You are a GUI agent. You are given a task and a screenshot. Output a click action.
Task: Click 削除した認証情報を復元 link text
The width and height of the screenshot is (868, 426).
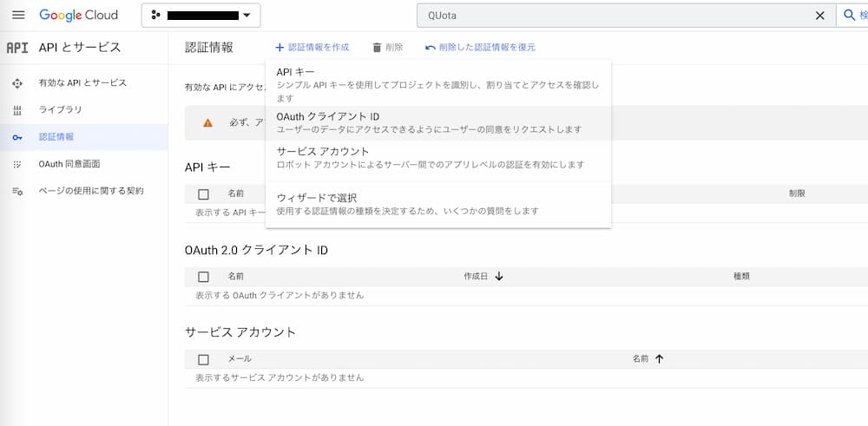(x=487, y=48)
